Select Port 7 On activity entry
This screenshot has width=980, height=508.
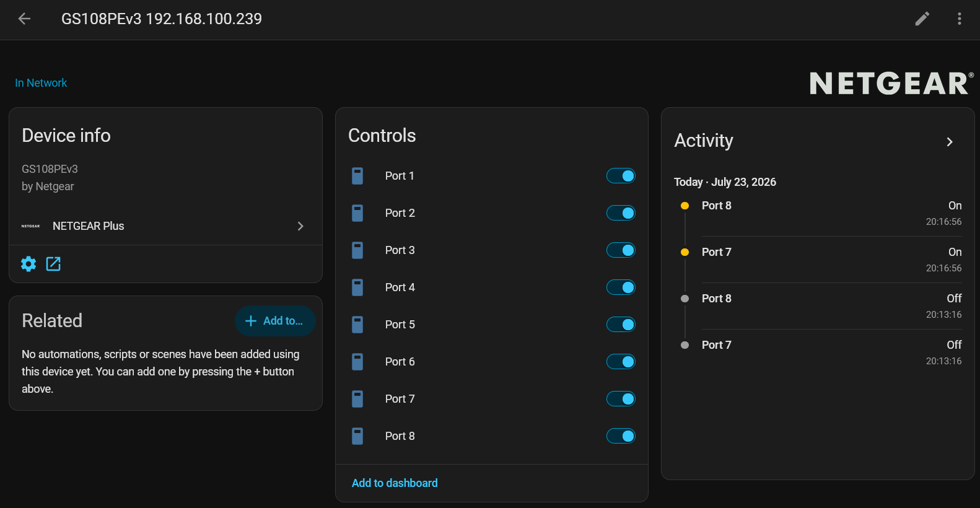click(x=818, y=260)
